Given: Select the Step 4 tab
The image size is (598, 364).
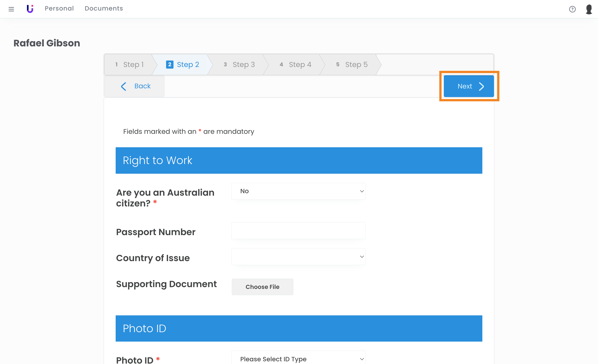Looking at the screenshot, I should [x=295, y=65].
